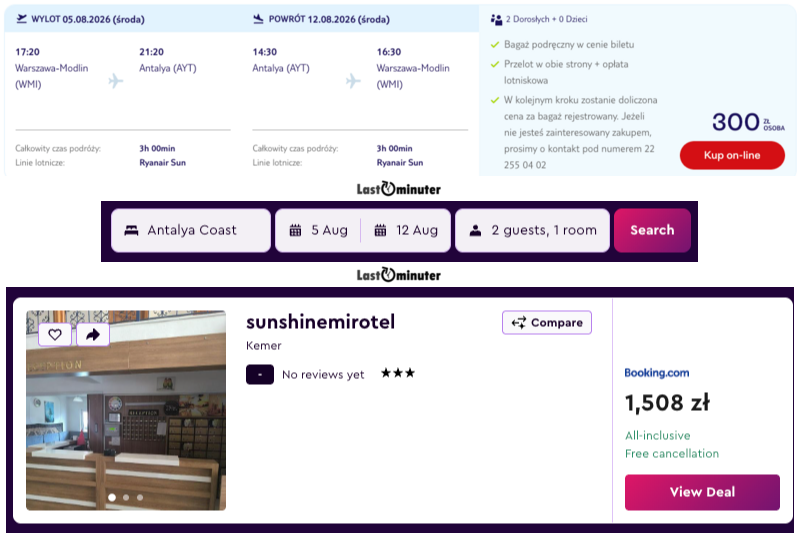Image resolution: width=800 pixels, height=533 pixels.
Task: Click the Search button
Action: click(652, 230)
